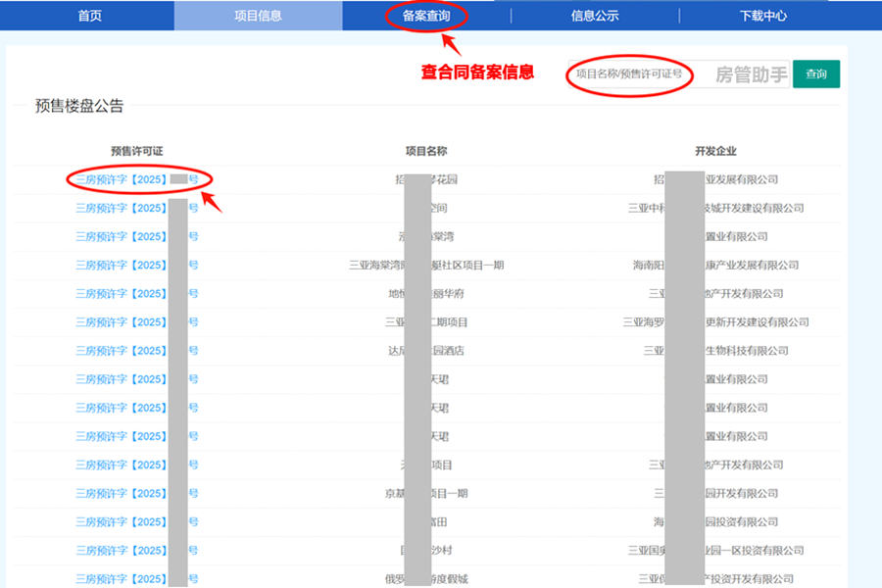The width and height of the screenshot is (882, 588).
Task: Open permit link in the 丽华府 row
Action: (122, 293)
